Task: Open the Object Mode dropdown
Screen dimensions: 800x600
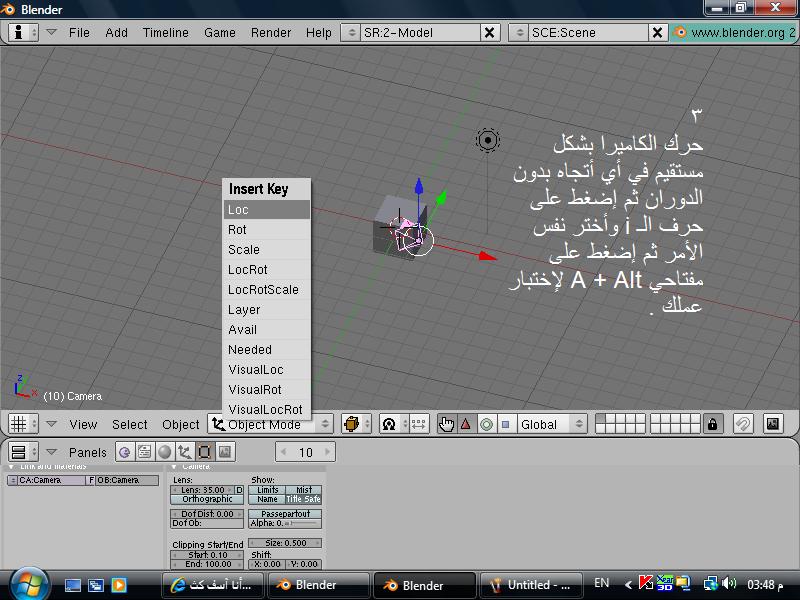Action: (270, 424)
